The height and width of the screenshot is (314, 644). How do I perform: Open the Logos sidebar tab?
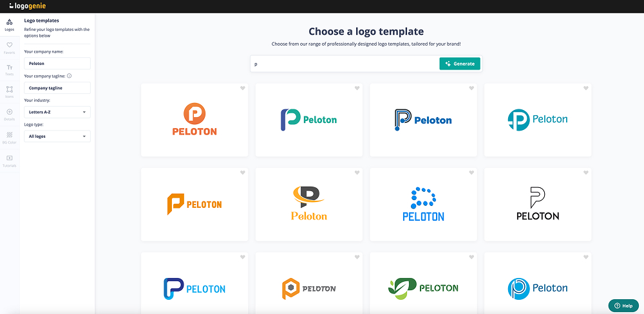(10, 24)
